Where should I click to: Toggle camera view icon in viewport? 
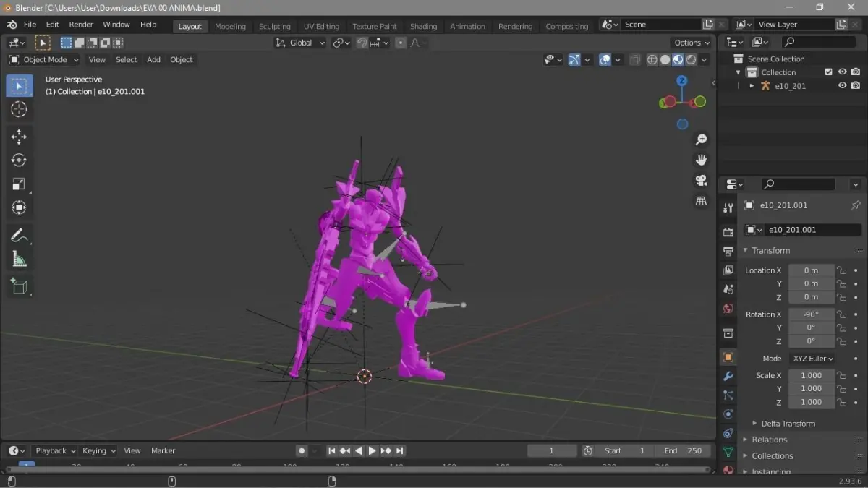[701, 180]
